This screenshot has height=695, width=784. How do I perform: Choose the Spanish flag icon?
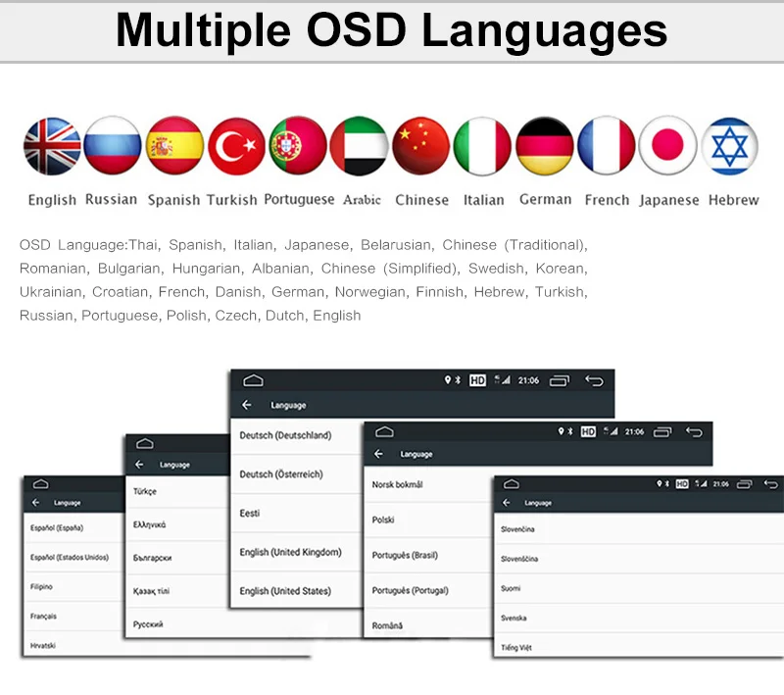(174, 145)
